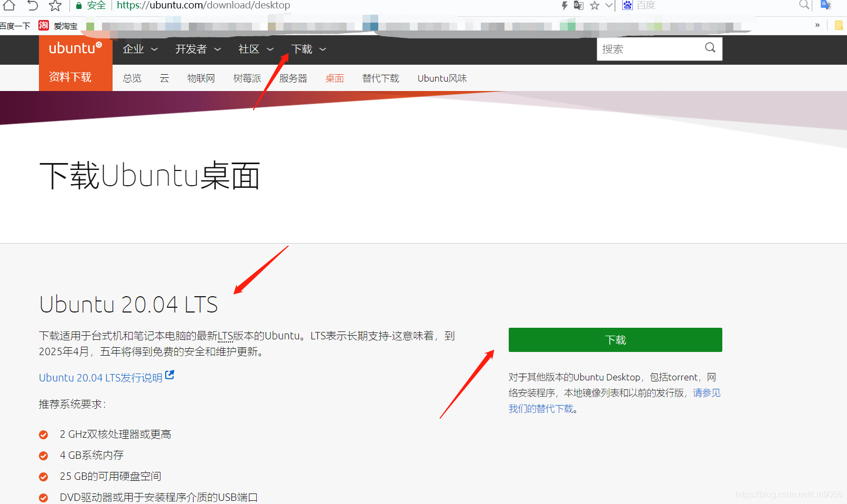Screen dimensions: 847x504
Task: Click the page URL in address bar
Action: coord(204,5)
